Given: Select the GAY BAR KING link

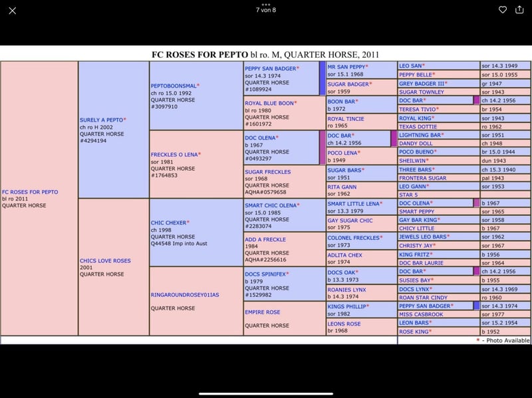Looking at the screenshot, I should tap(418, 220).
